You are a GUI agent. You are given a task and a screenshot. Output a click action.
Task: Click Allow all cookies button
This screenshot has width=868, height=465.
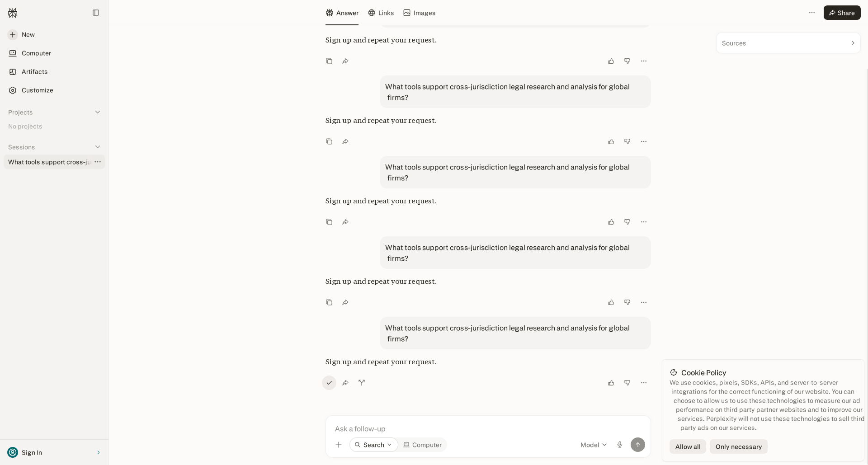tap(688, 446)
